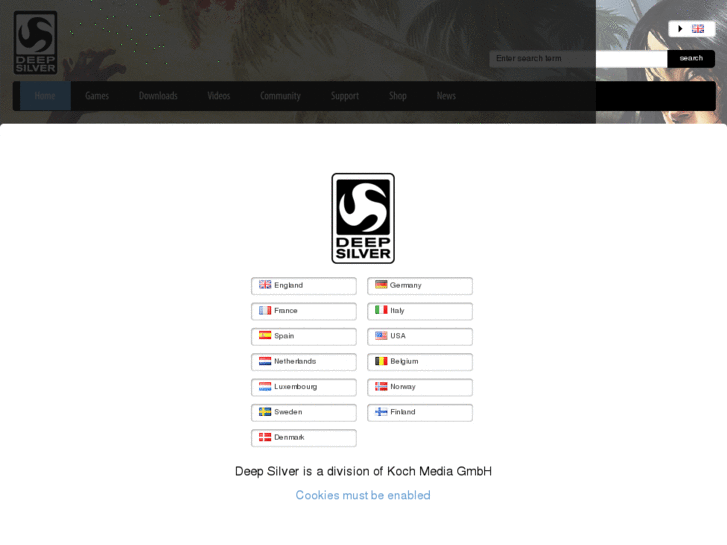
Task: Select the France country button
Action: click(x=304, y=311)
